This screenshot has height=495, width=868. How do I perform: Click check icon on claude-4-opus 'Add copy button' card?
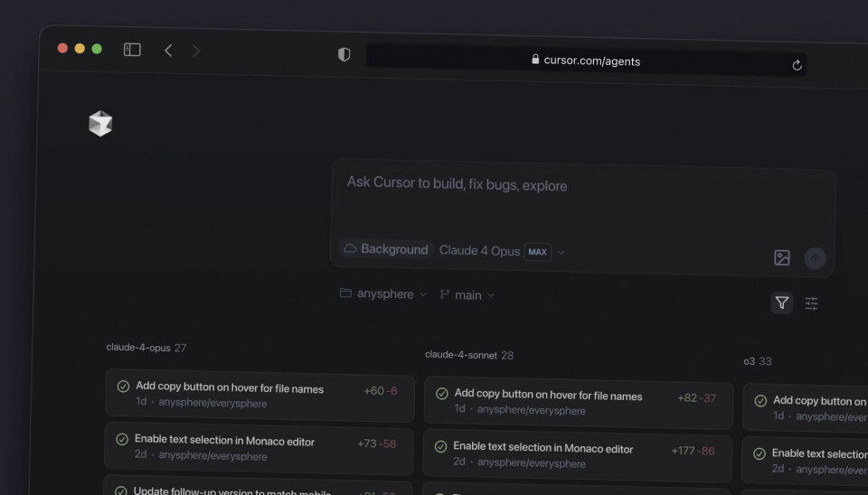coord(124,386)
